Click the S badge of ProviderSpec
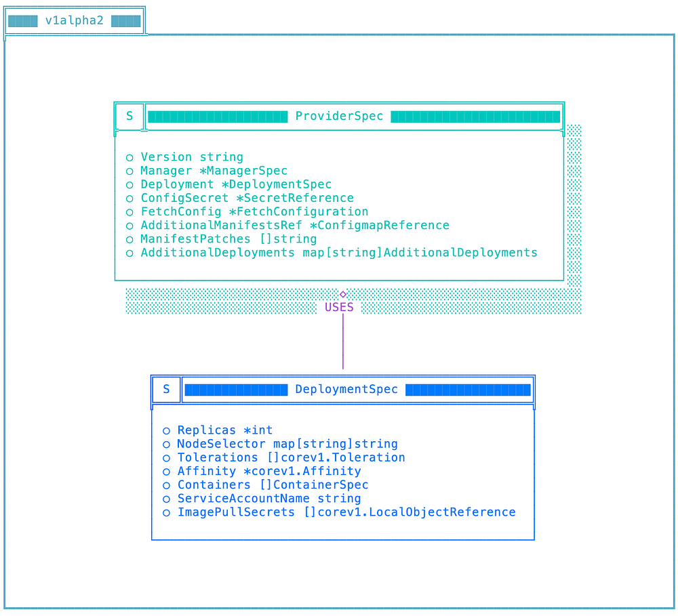This screenshot has height=616, width=678. [x=129, y=116]
